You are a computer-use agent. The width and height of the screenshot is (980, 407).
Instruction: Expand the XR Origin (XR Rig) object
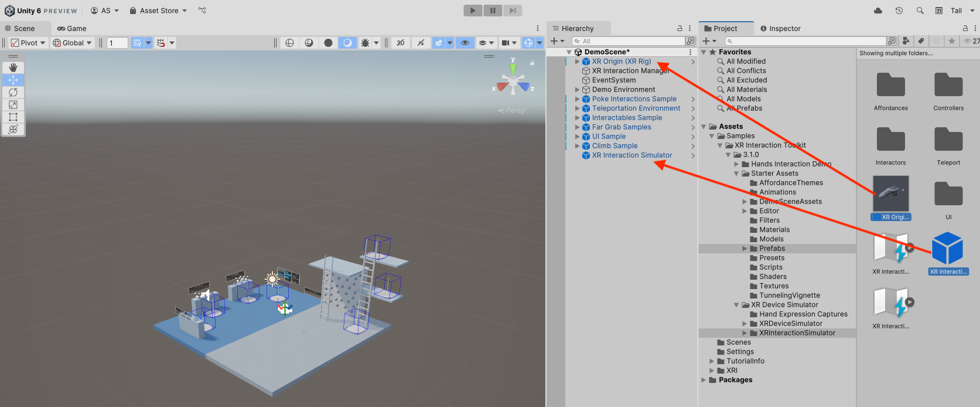[577, 62]
